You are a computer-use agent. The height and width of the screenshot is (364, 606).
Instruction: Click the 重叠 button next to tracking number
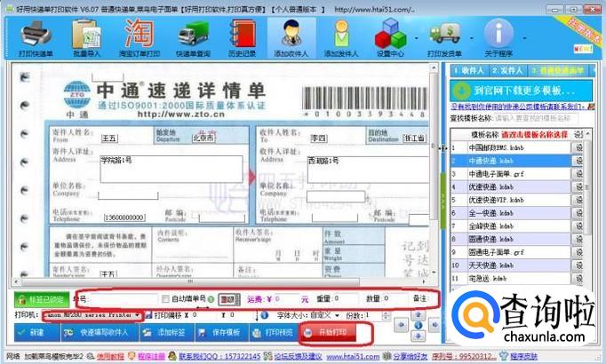point(228,299)
